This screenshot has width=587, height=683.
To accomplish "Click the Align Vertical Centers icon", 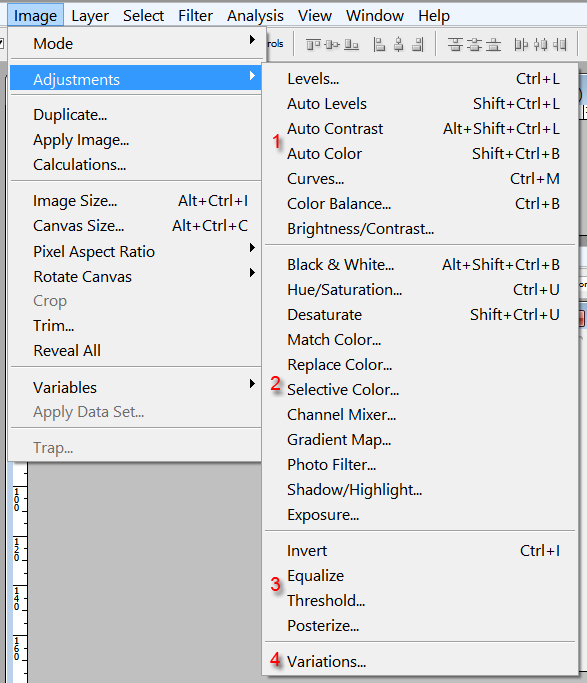I will pyautogui.click(x=332, y=44).
